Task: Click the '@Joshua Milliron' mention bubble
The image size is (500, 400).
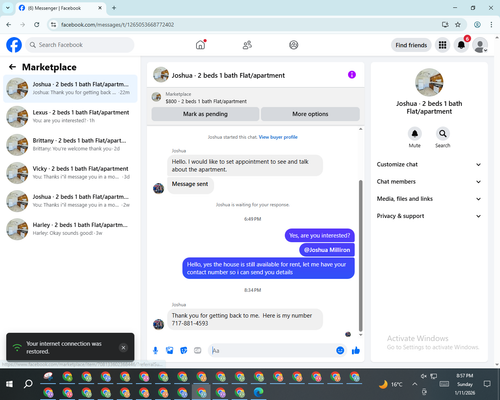Action: point(327,250)
